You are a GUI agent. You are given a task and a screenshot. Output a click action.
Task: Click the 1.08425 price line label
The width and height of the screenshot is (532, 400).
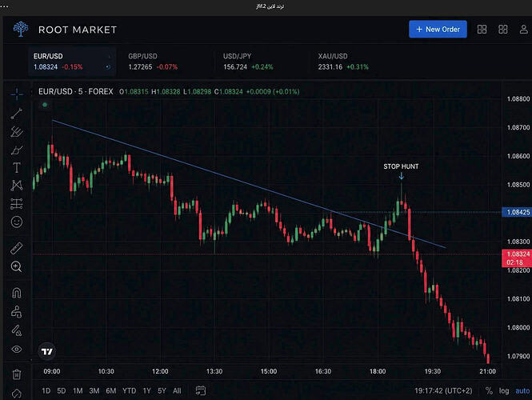(517, 212)
